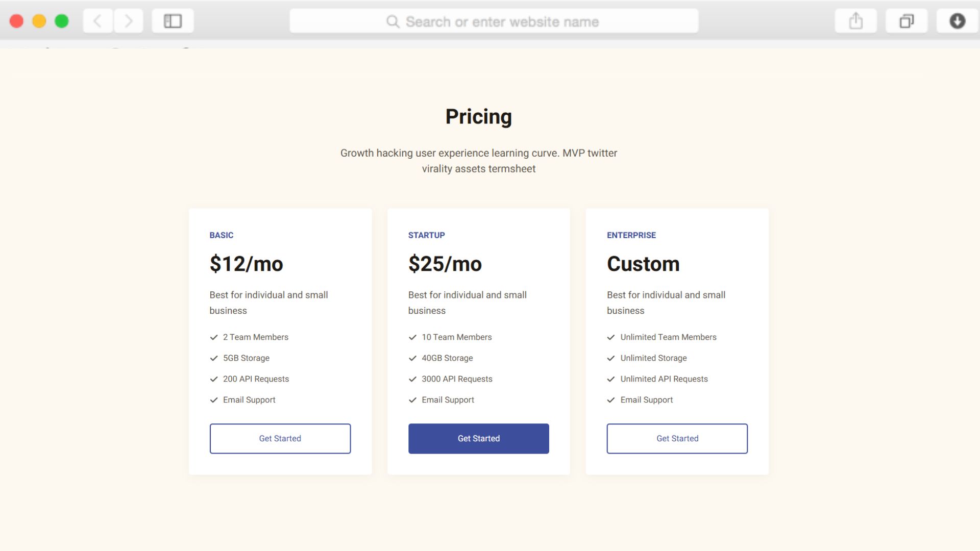Click the Pricing page heading
The image size is (980, 551).
478,116
